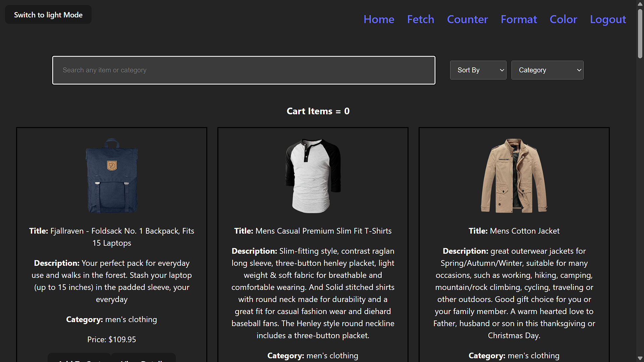Click the Fjallraven backpack product image
This screenshot has height=362, width=644.
(x=112, y=176)
